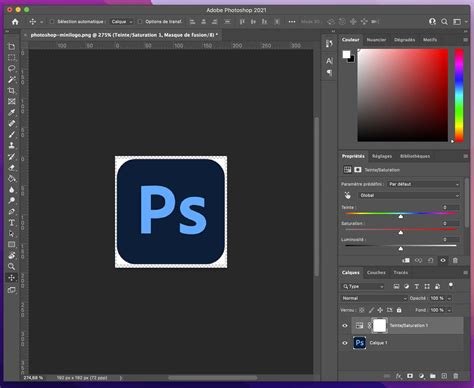Click the Saturation slider handle
Screen dimensions: 474x388
pyautogui.click(x=401, y=233)
